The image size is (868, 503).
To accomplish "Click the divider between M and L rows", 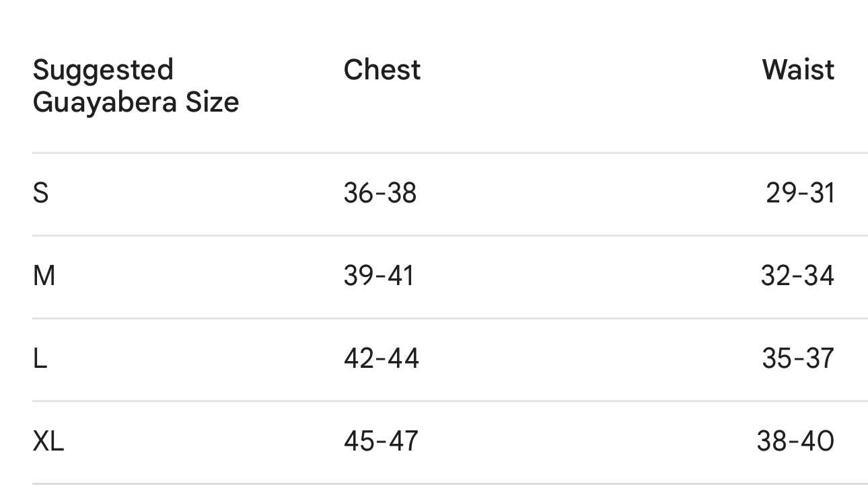I will 449,318.
